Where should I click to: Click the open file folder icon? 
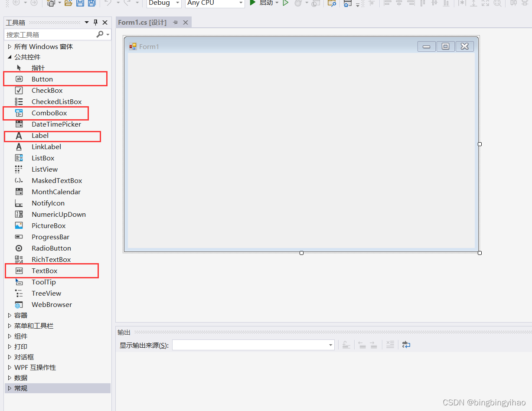pyautogui.click(x=68, y=3)
